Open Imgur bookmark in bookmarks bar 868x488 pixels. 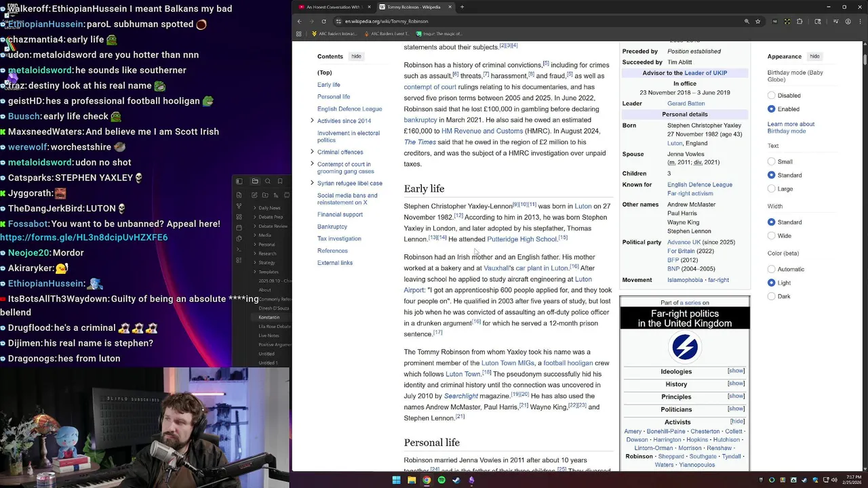[439, 34]
